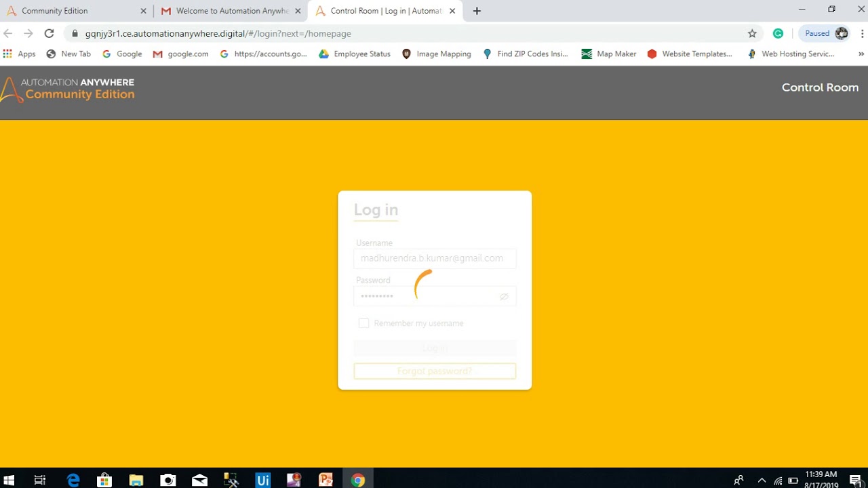
Task: Close the Community Edition tab
Action: coord(143,11)
